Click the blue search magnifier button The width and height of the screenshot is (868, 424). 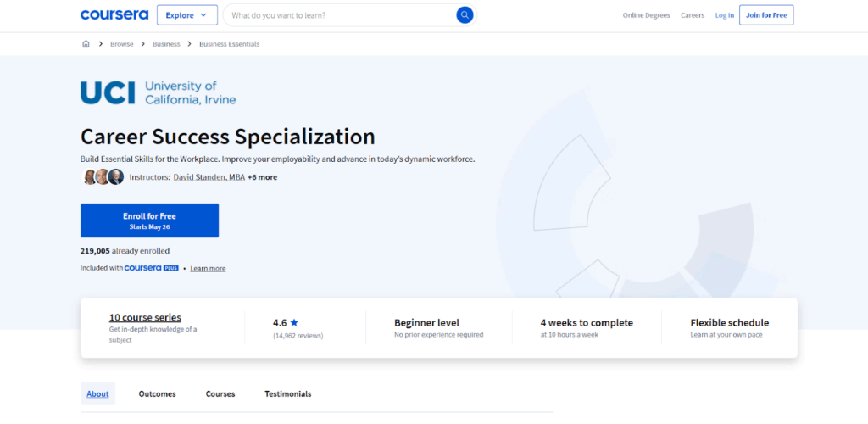coord(465,15)
